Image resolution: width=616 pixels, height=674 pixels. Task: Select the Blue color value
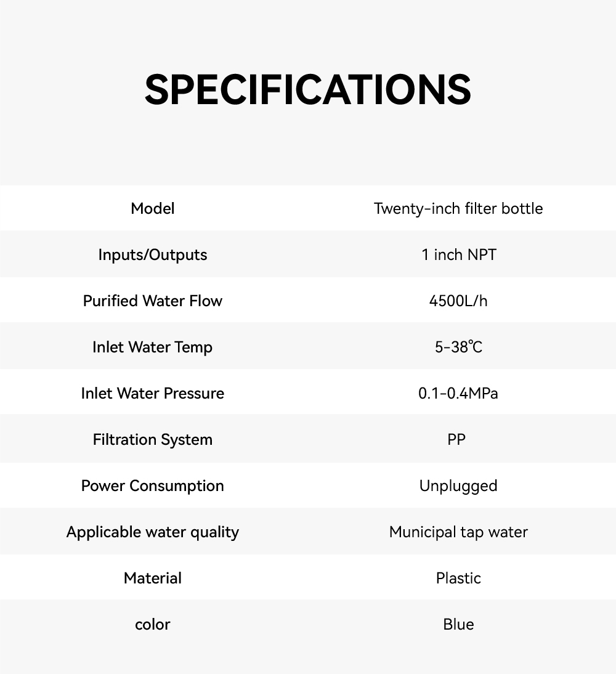(x=458, y=624)
